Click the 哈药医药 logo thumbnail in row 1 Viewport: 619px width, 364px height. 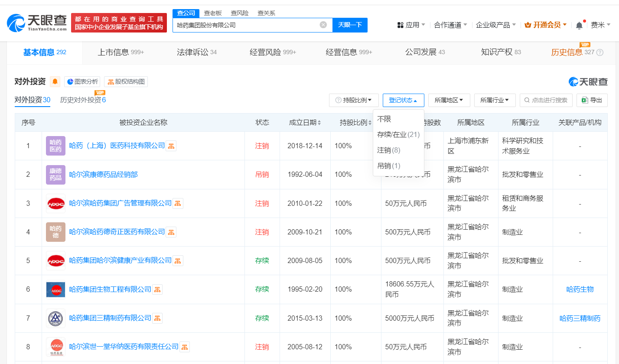point(55,146)
